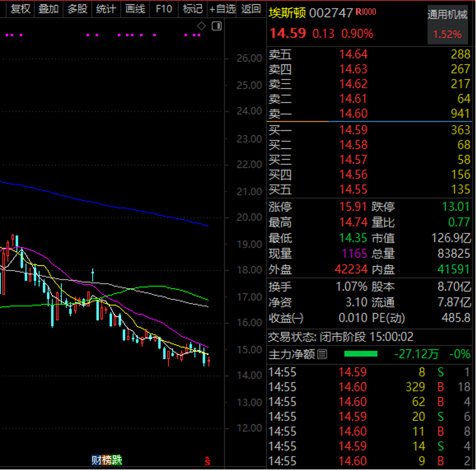Image resolution: width=476 pixels, height=470 pixels.
Task: Click the 标记 mark button
Action: pyautogui.click(x=193, y=9)
